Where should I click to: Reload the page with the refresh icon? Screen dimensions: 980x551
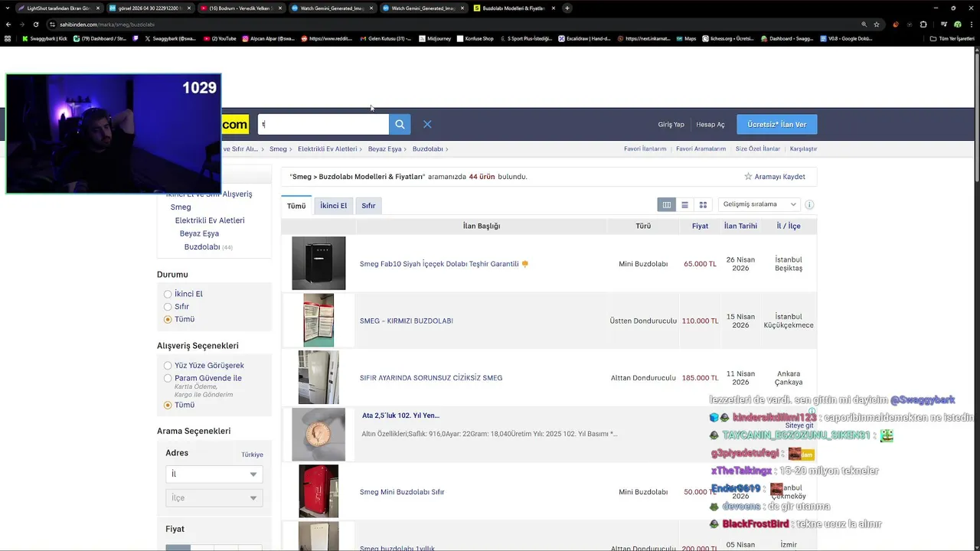[35, 24]
